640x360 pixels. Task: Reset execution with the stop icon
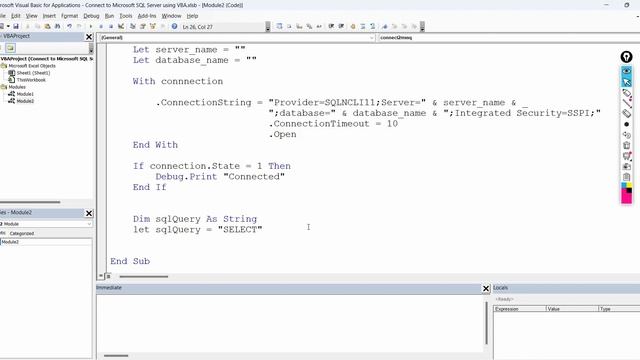point(111,26)
